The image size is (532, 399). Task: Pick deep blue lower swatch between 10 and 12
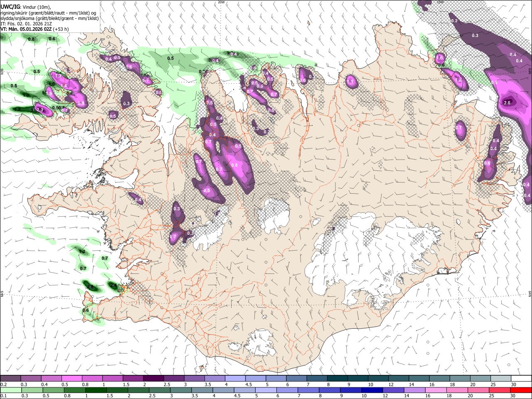[372, 390]
